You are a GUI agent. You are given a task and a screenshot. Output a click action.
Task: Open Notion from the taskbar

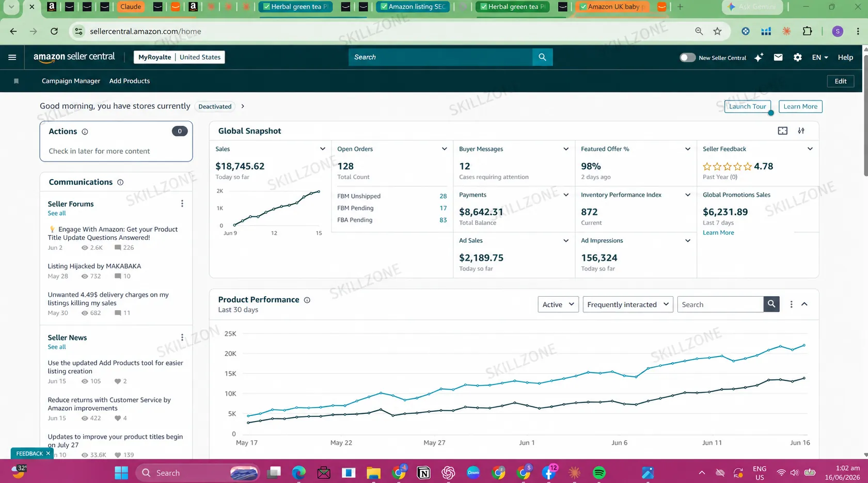pos(423,473)
